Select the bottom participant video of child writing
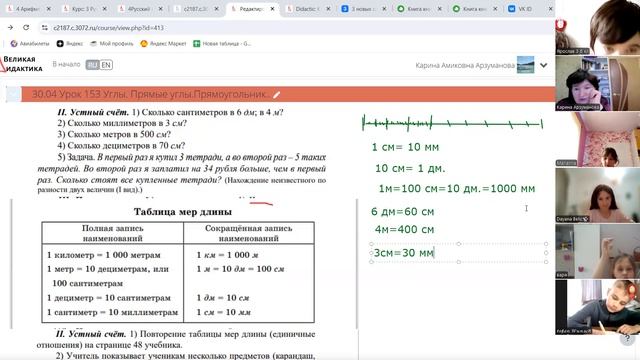Image resolution: width=640 pixels, height=360 pixels. point(598,307)
